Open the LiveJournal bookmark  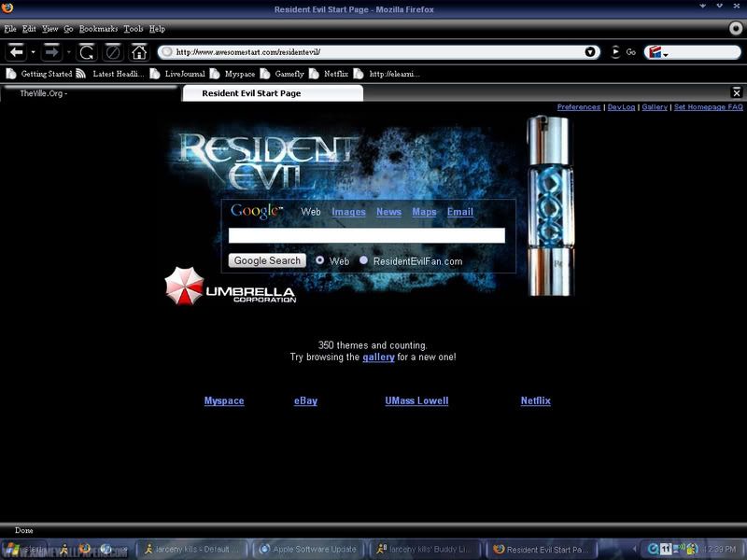tap(177, 74)
